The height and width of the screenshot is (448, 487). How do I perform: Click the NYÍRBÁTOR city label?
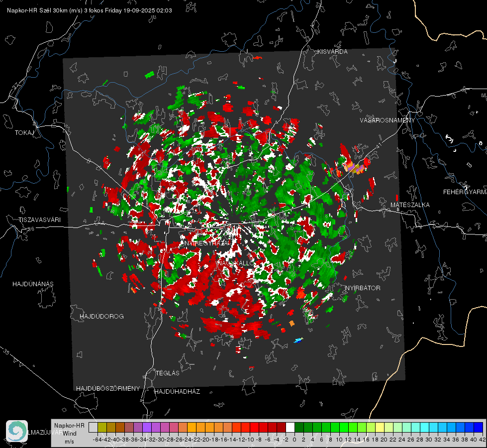[363, 288]
